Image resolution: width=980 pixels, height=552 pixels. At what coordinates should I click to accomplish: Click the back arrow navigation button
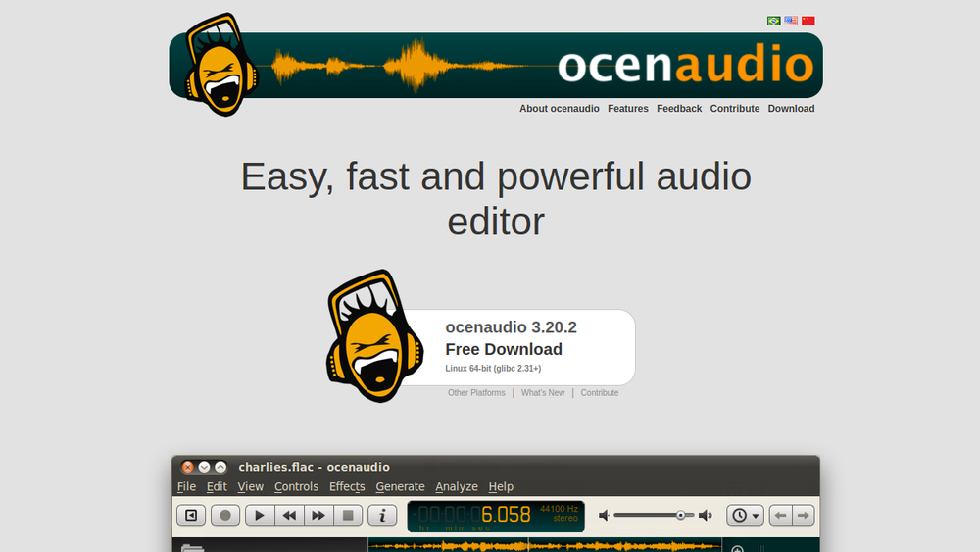[x=781, y=515]
